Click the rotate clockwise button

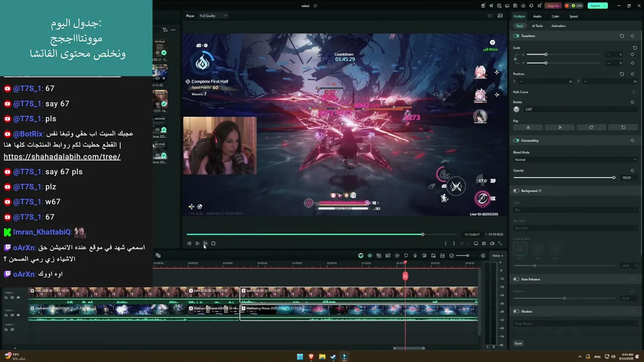point(591,127)
